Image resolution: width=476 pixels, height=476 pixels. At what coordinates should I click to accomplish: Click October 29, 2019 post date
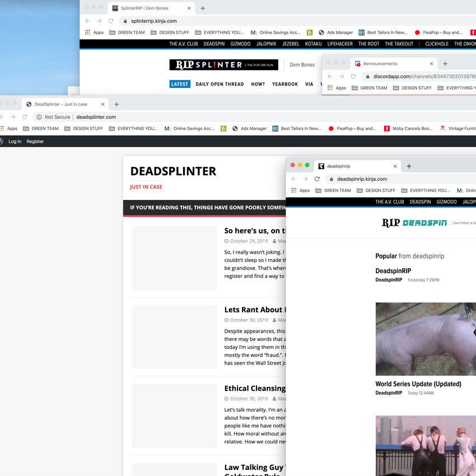coord(249,241)
